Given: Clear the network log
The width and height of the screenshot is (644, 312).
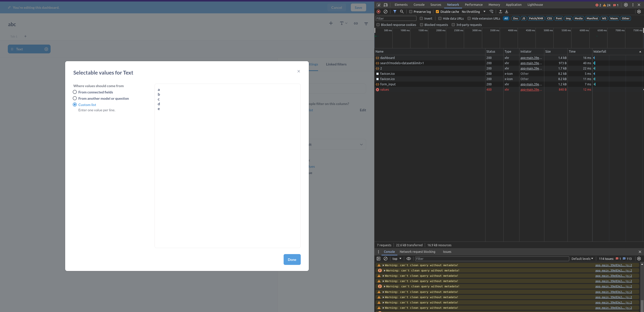Looking at the screenshot, I should click(386, 12).
